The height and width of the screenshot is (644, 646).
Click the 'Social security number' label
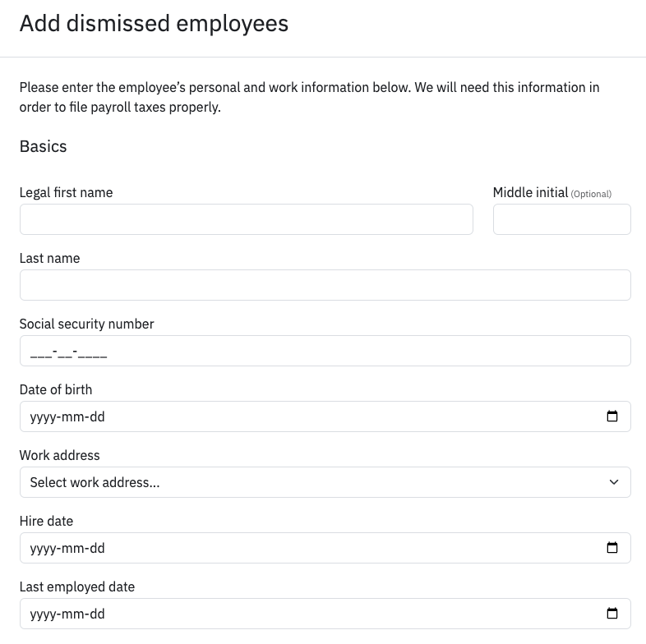click(x=86, y=324)
